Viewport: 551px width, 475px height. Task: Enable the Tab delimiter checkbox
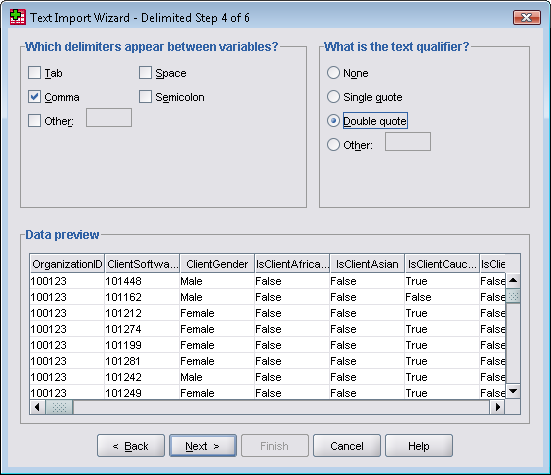pyautogui.click(x=34, y=73)
